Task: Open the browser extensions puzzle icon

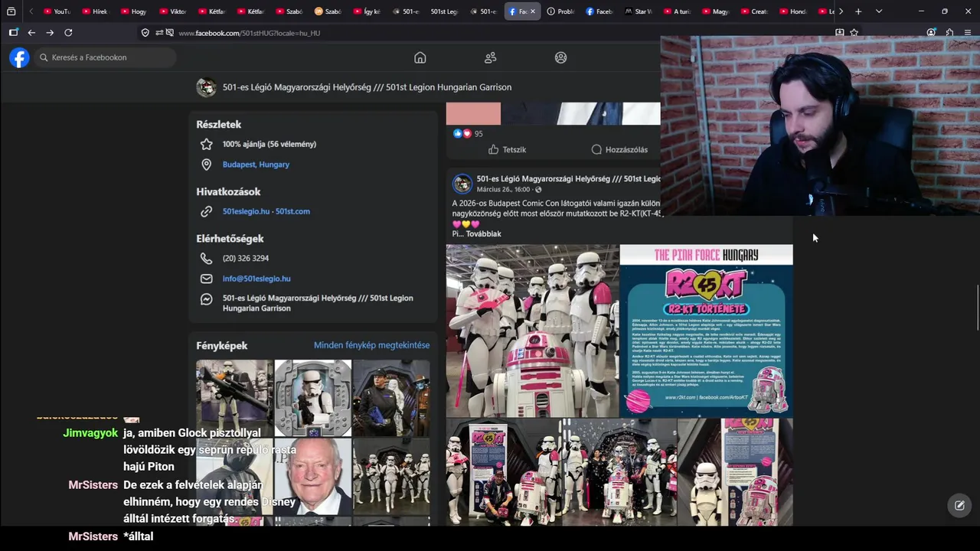Action: point(949,33)
